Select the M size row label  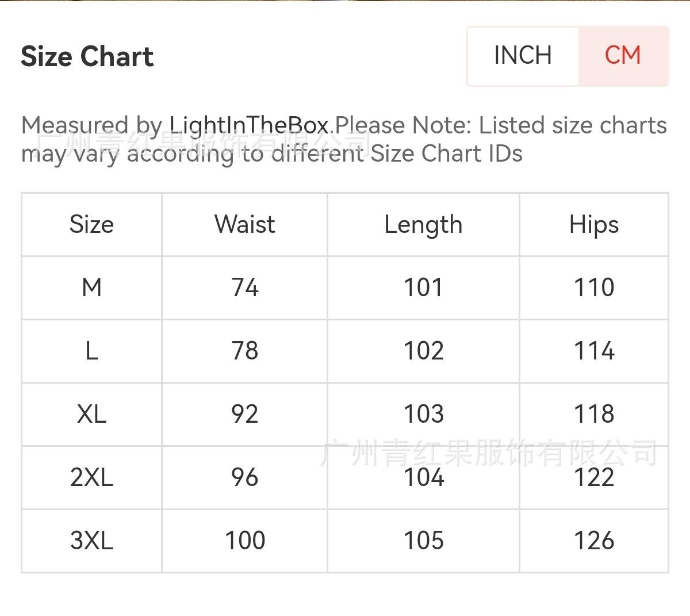tap(92, 288)
